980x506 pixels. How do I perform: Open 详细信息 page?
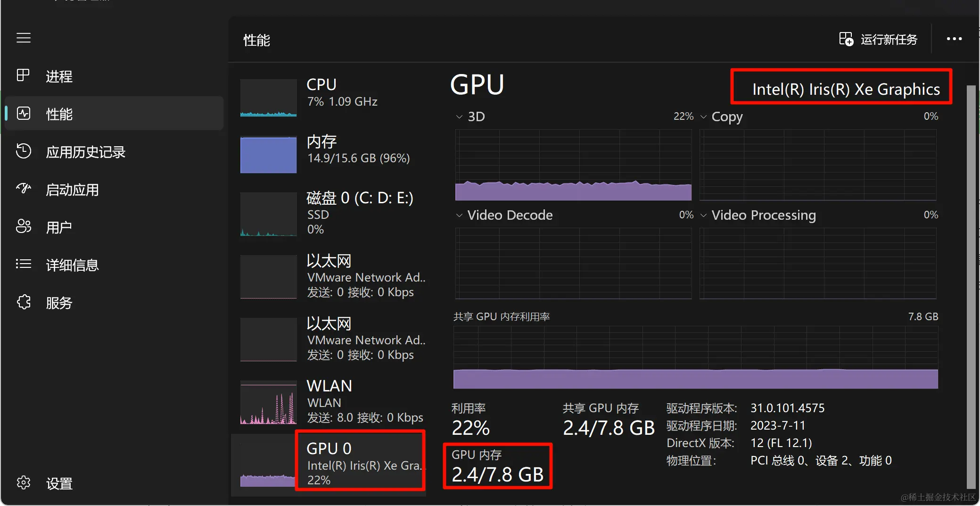[x=115, y=265]
